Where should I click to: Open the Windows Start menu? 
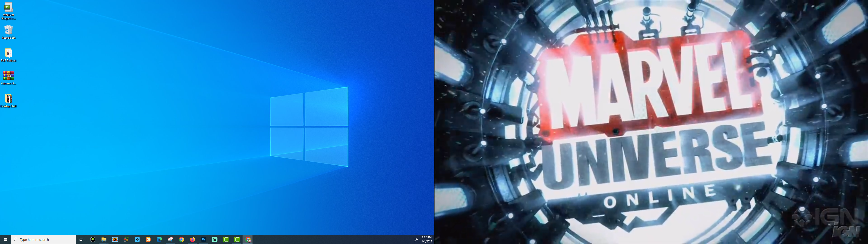[5, 240]
